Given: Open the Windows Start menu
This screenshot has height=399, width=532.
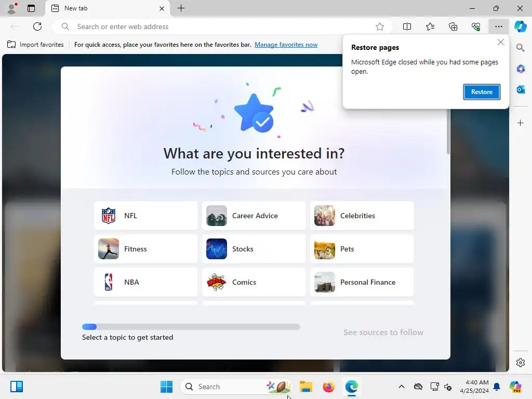Looking at the screenshot, I should (x=166, y=387).
